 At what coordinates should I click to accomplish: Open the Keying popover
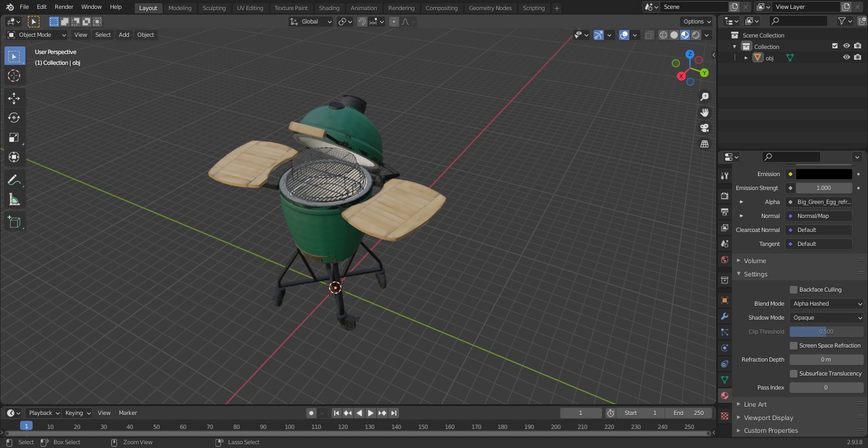78,413
